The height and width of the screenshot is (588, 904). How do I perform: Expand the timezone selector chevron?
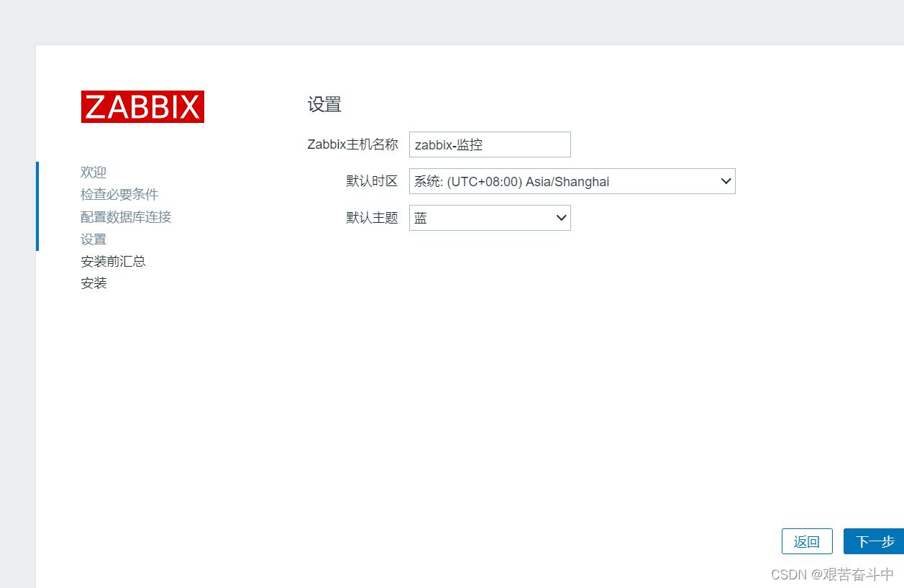pos(725,181)
